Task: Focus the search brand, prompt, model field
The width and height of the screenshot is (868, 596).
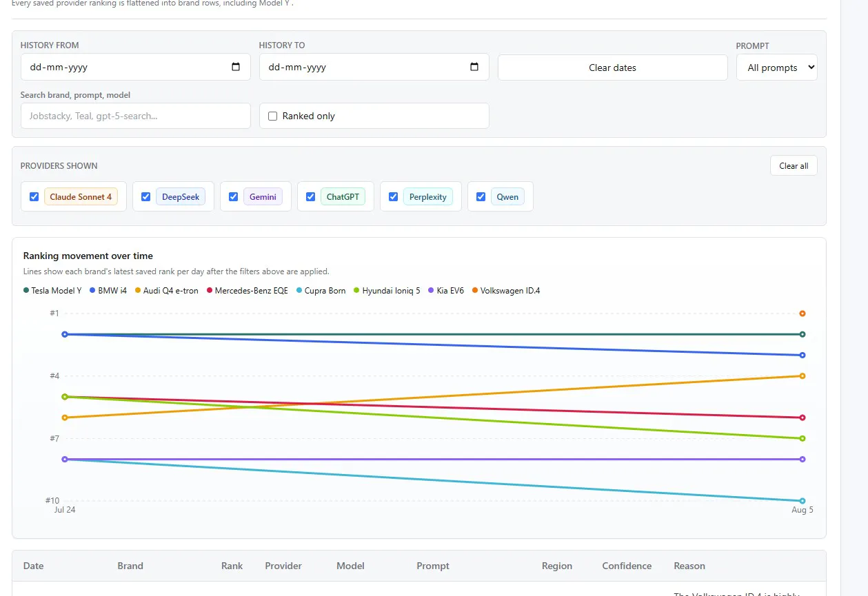Action: coord(136,116)
